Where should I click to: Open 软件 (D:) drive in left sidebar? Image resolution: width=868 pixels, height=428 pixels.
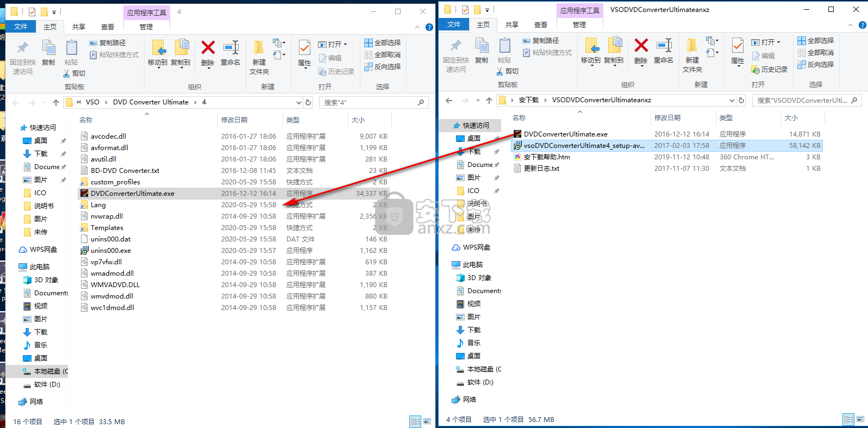click(x=42, y=384)
